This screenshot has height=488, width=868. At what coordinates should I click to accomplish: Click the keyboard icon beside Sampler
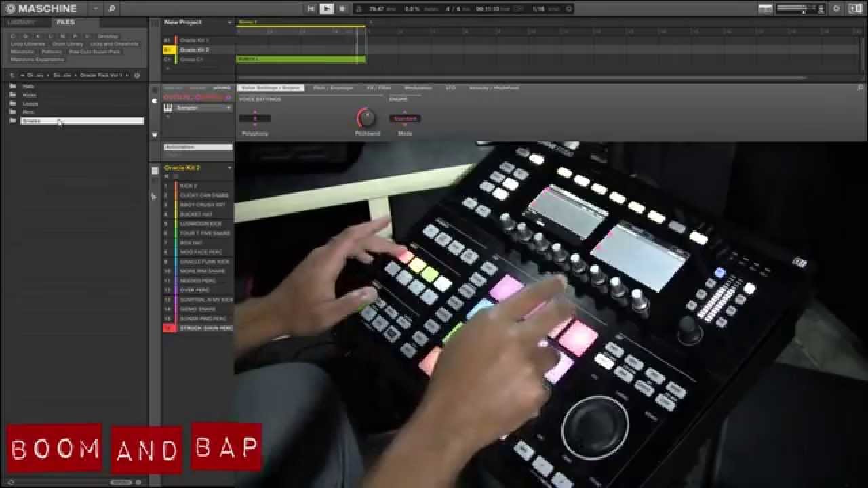(x=168, y=108)
